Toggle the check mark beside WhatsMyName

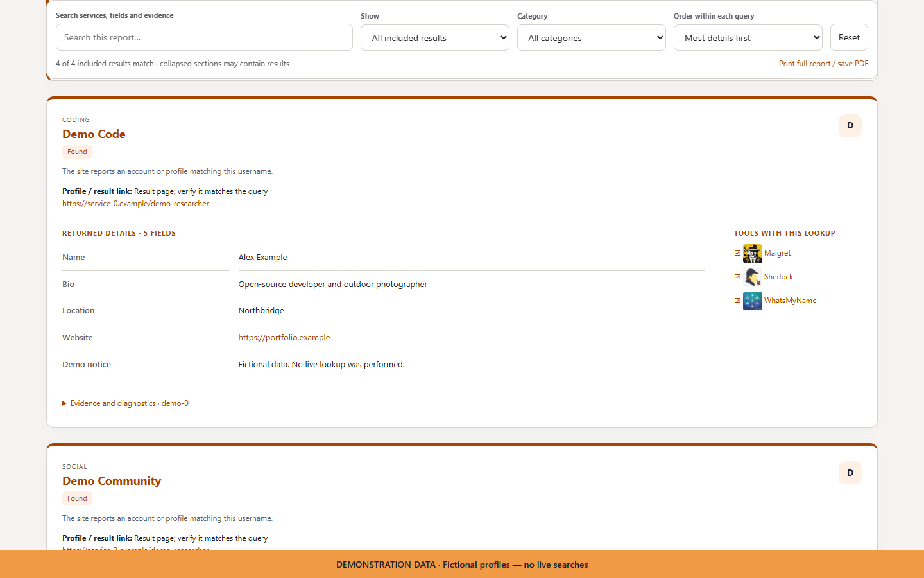pos(737,301)
